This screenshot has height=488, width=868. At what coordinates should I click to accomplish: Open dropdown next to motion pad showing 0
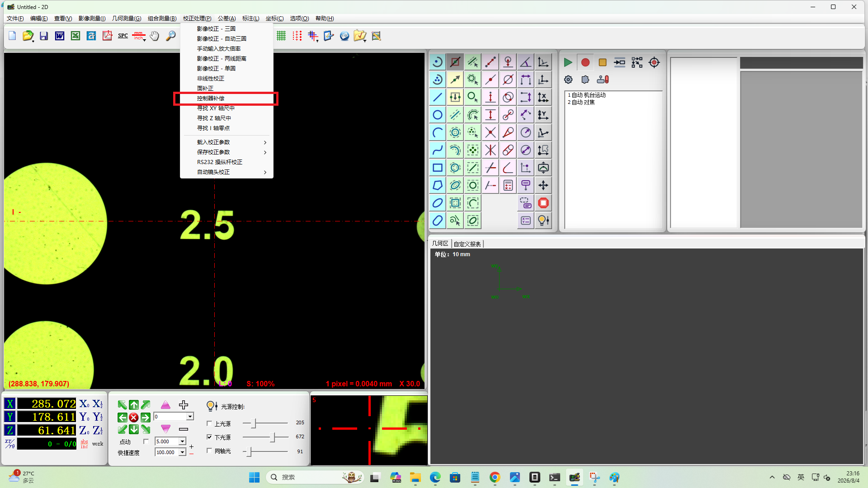[x=190, y=417]
